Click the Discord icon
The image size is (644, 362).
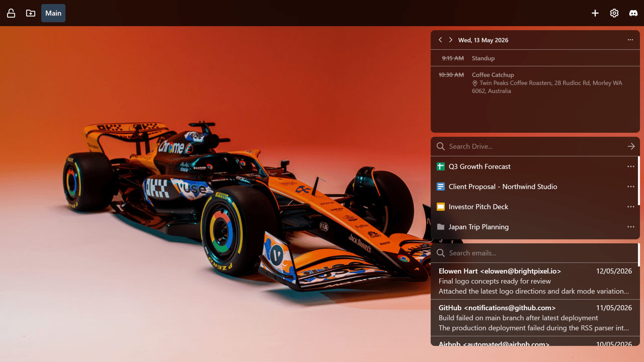[633, 13]
